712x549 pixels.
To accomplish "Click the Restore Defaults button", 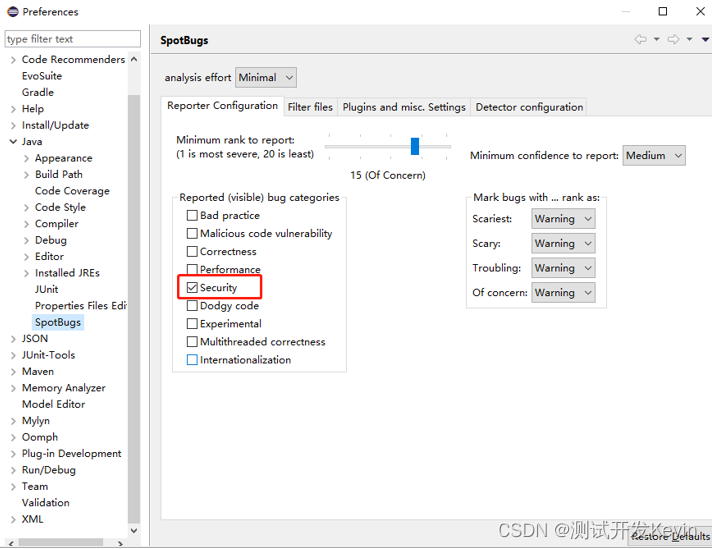I will point(670,536).
